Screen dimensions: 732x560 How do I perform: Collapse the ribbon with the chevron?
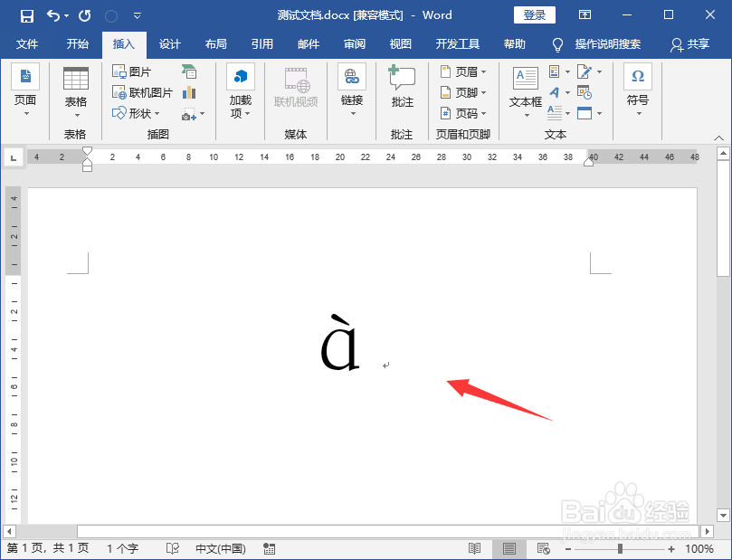tap(719, 138)
